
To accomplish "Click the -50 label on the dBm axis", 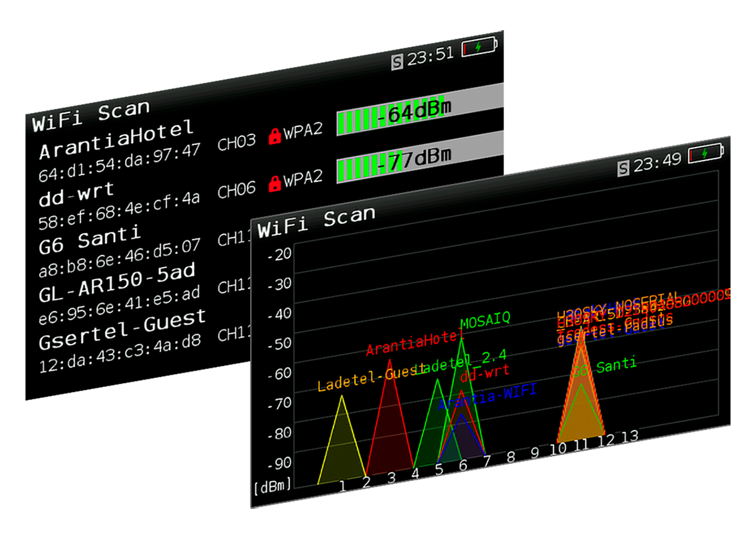I will 279,344.
